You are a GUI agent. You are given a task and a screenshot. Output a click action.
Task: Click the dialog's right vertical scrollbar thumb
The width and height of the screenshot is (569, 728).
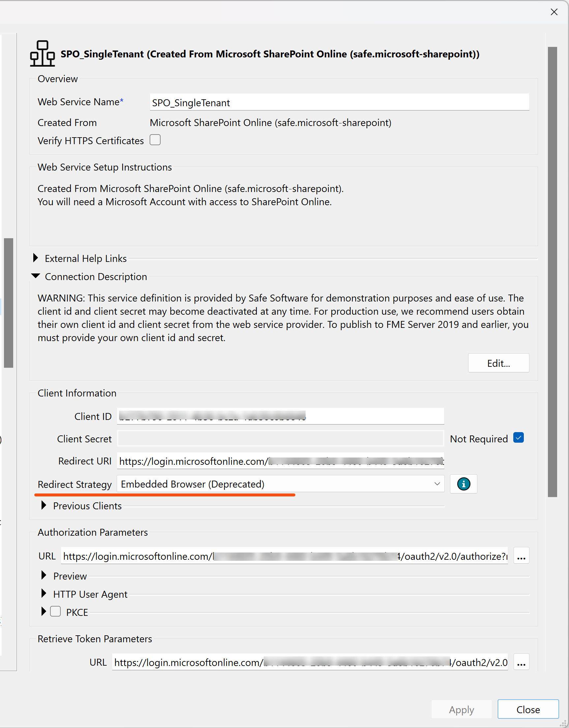point(552,272)
